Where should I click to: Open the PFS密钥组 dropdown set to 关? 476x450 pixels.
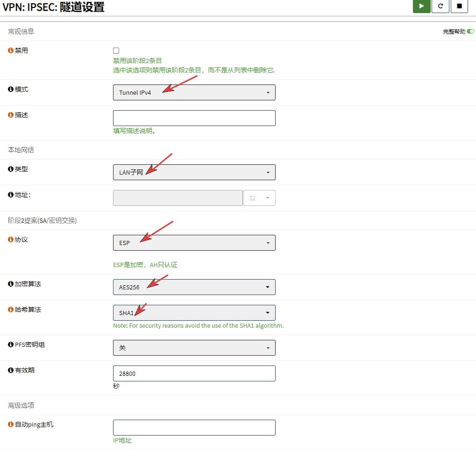click(194, 348)
